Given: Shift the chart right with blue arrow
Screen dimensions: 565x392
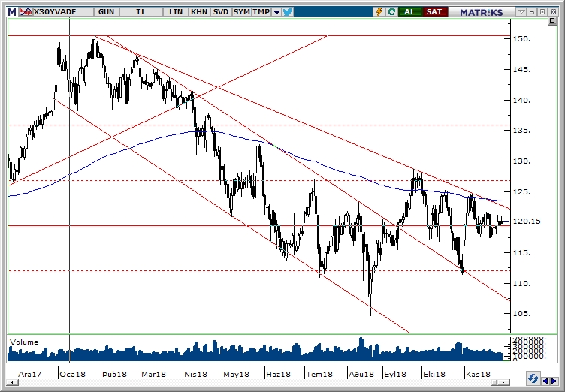Looking at the screenshot, I should click(554, 381).
